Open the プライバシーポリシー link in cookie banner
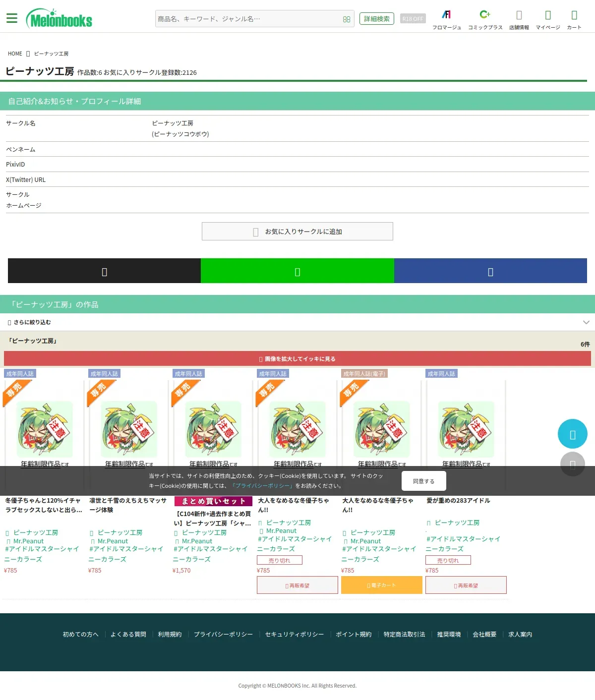The image size is (595, 700). pyautogui.click(x=263, y=486)
